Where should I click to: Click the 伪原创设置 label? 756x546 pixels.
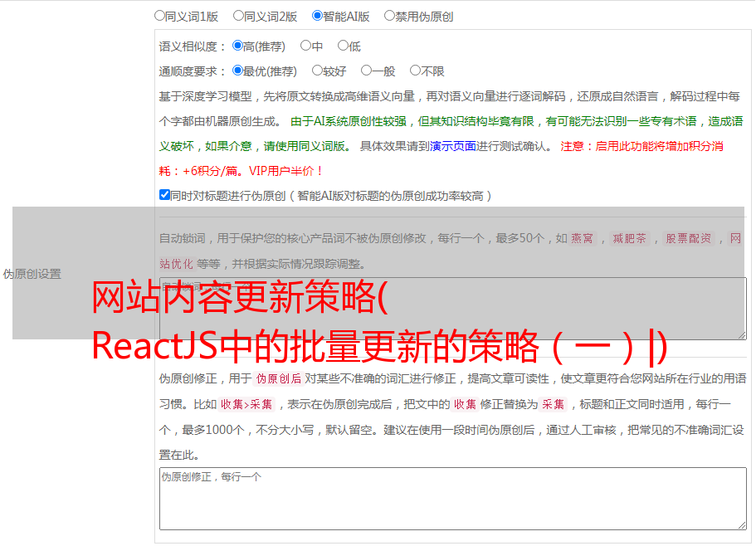[x=32, y=274]
